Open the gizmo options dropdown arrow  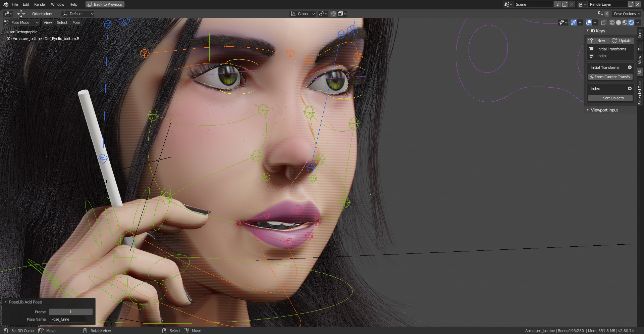tap(580, 22)
